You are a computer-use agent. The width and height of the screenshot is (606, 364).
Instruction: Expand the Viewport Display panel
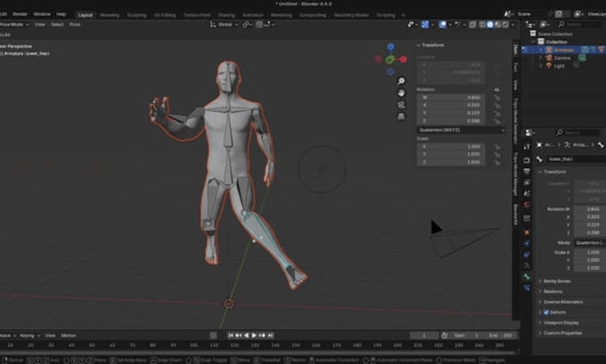[x=561, y=323]
